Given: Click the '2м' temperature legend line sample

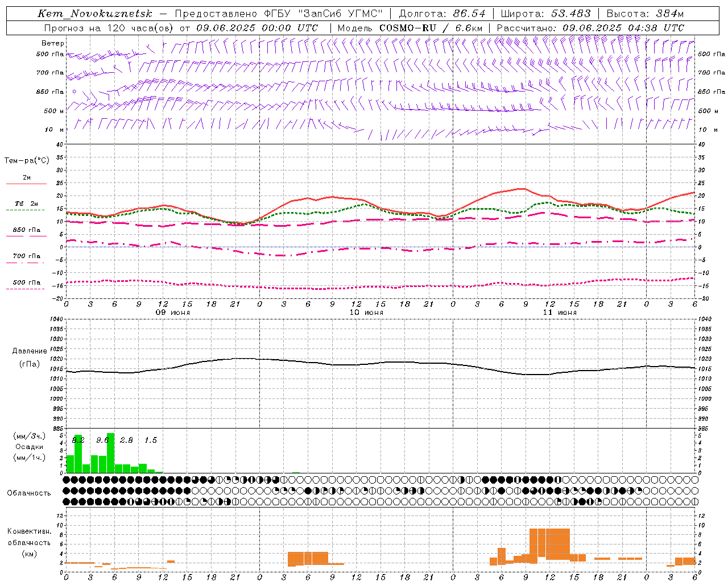Looking at the screenshot, I should [26, 184].
